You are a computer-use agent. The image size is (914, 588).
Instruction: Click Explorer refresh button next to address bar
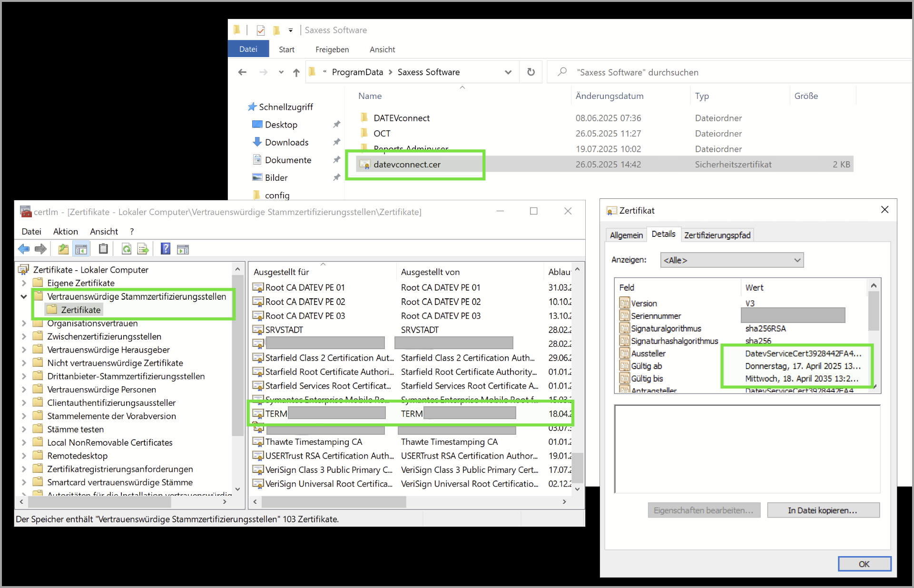pyautogui.click(x=531, y=72)
